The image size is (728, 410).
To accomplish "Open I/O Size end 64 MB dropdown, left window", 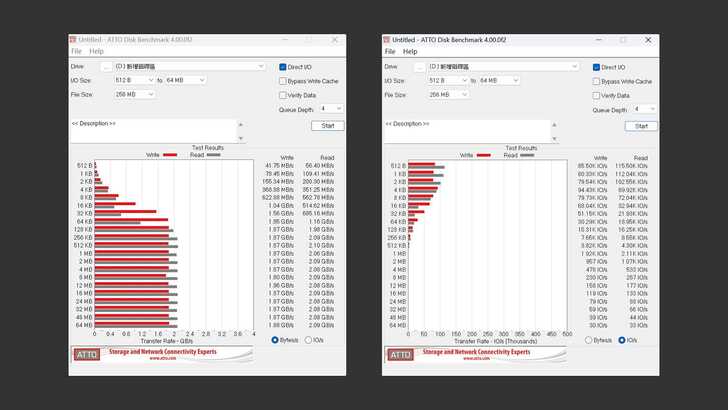I will click(185, 80).
